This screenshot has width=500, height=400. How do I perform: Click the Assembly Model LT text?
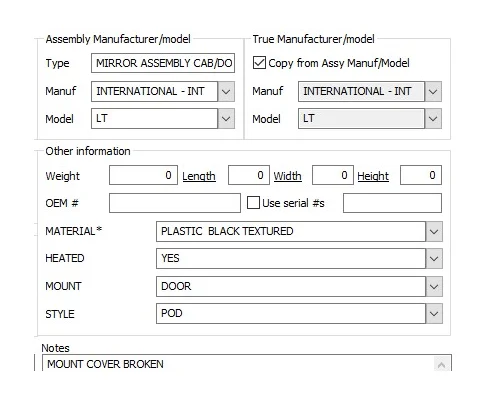pyautogui.click(x=102, y=118)
